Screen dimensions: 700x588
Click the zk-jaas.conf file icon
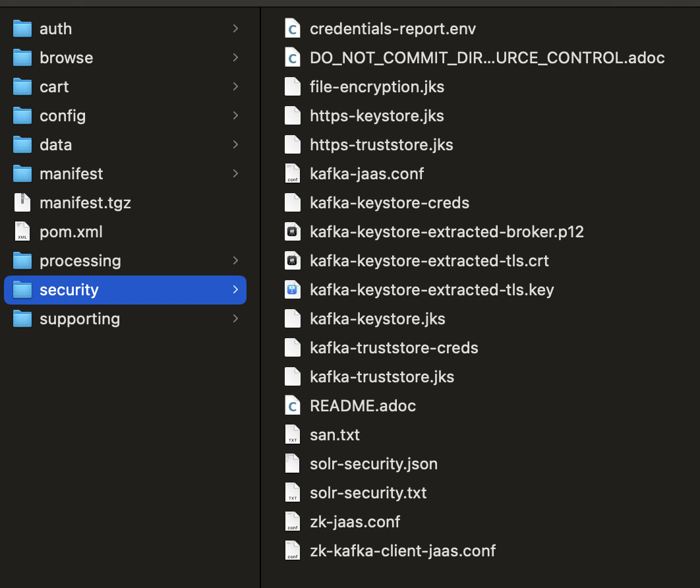[x=293, y=522]
